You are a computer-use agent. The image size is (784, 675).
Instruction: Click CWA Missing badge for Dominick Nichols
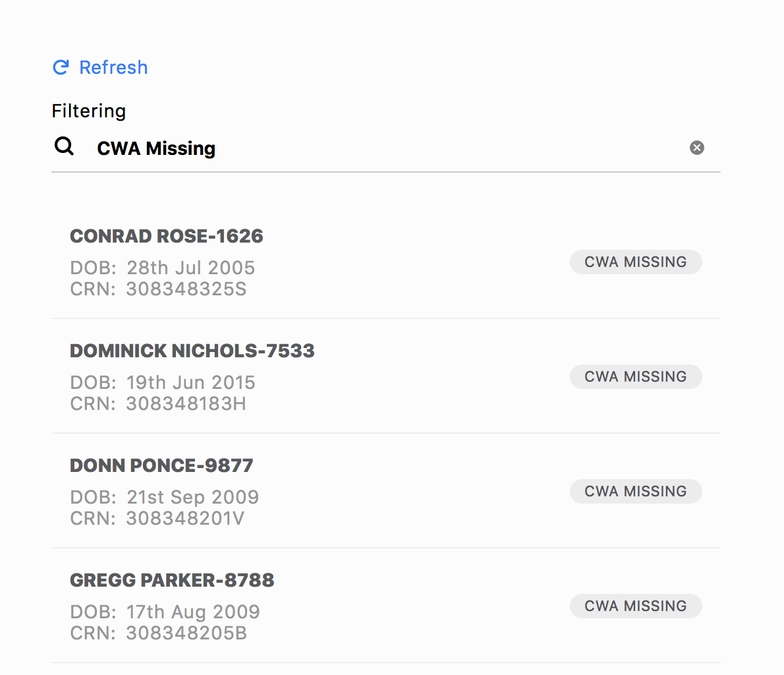(x=636, y=376)
